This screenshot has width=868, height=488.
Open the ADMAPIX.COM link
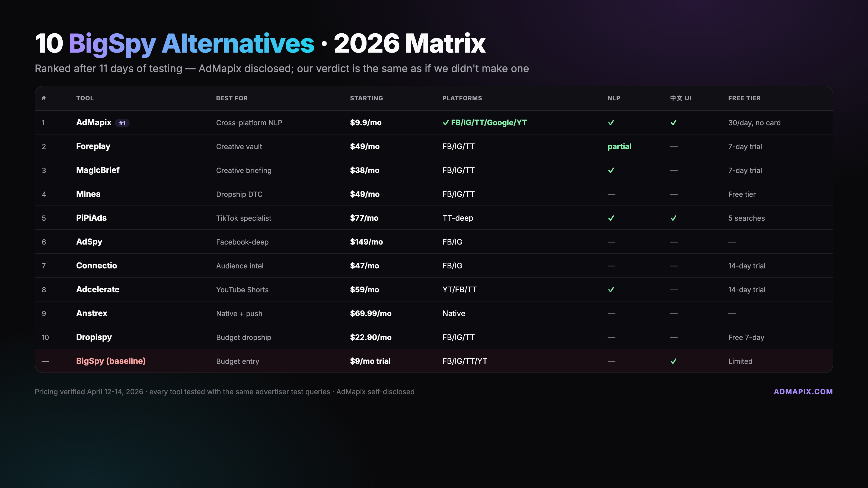[803, 391]
